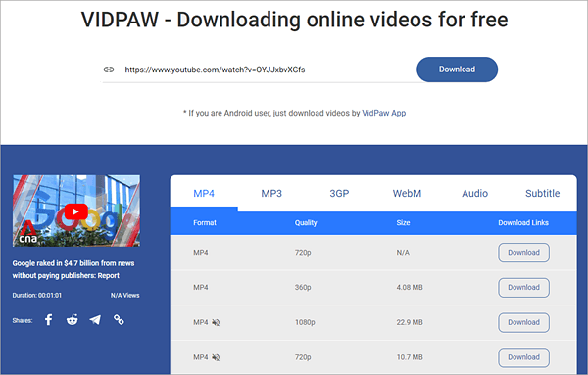
Task: Switch to the WebM tab
Action: [x=407, y=193]
